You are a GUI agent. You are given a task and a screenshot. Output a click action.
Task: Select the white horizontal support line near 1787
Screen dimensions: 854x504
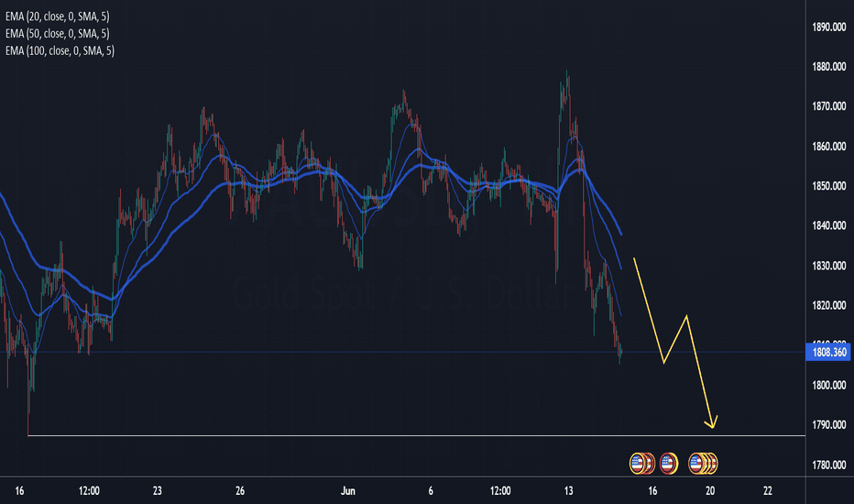point(417,435)
